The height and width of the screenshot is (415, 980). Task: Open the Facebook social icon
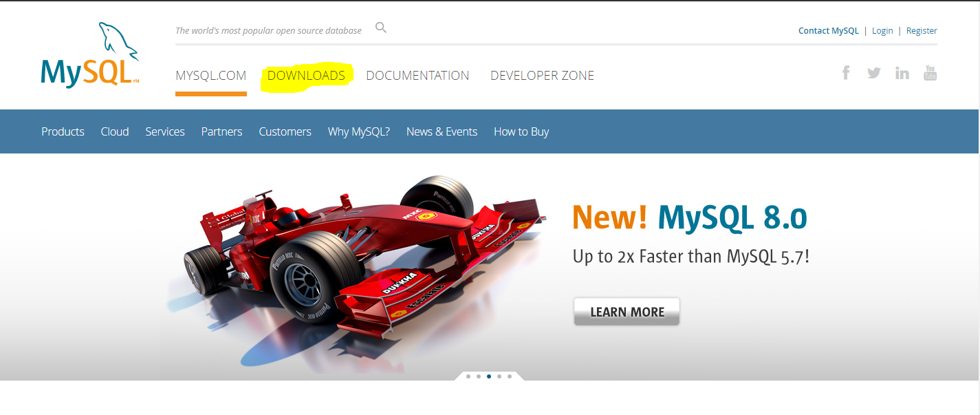tap(846, 72)
